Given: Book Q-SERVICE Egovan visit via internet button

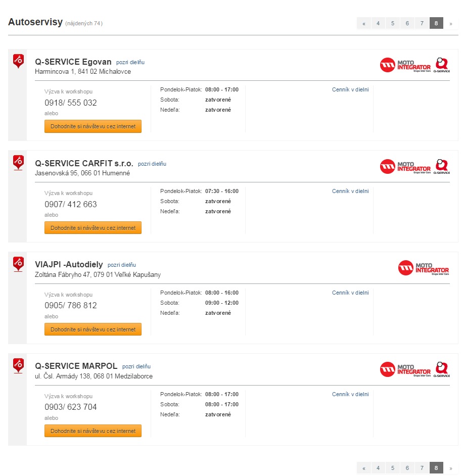Looking at the screenshot, I should [93, 126].
